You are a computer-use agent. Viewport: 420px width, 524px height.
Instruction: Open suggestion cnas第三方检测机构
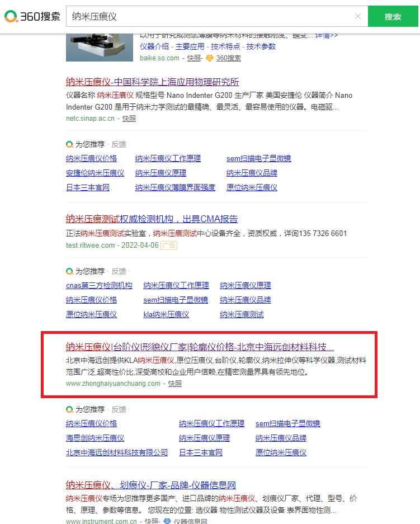pos(99,285)
